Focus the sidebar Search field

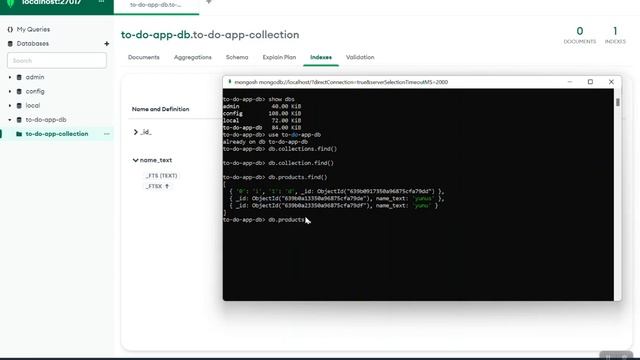pyautogui.click(x=57, y=60)
